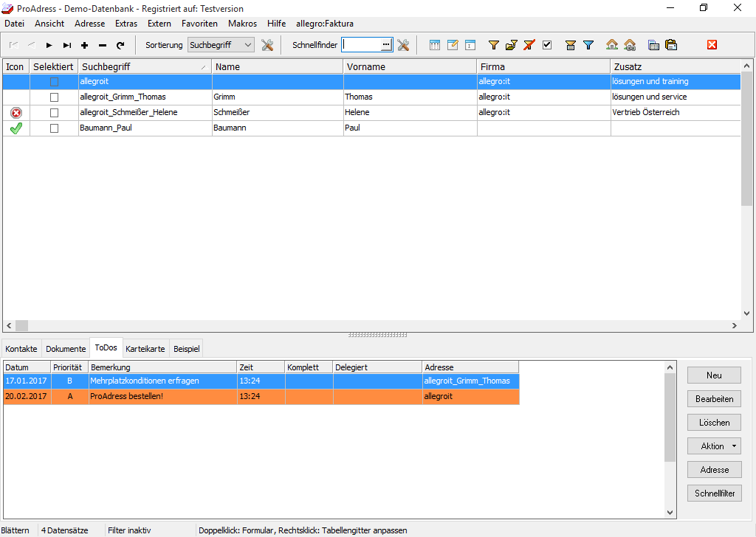Screen dimensions: 756x537
Task: Click the Schnellfilter button
Action: pyautogui.click(x=714, y=493)
